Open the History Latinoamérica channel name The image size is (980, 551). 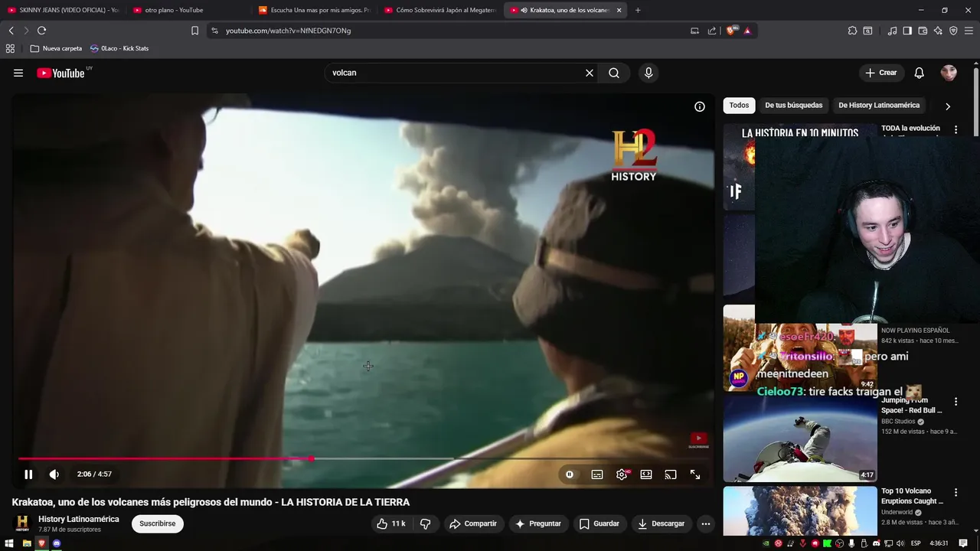pos(79,519)
